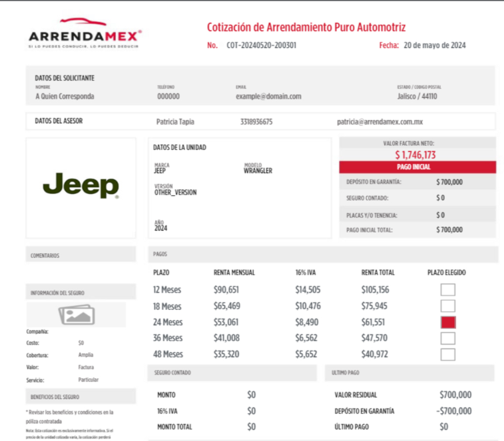
Task: Click the Beneficios del Seguro header
Action: (x=57, y=396)
